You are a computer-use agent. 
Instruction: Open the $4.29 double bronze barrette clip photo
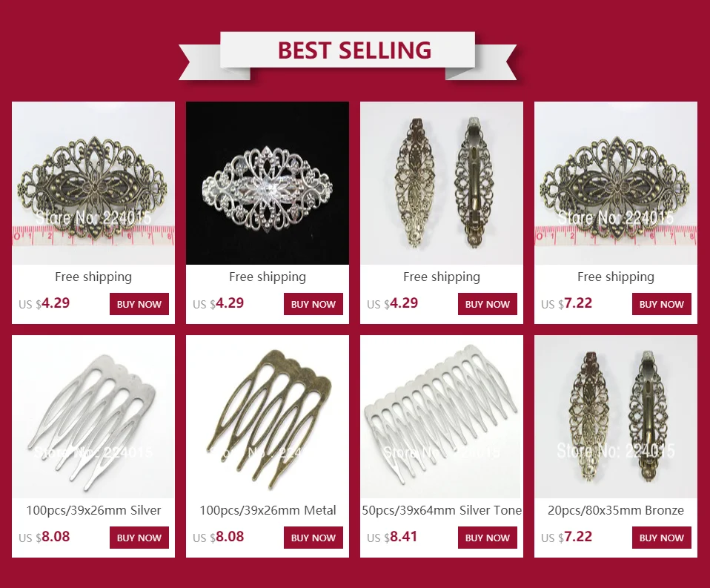[x=442, y=183]
